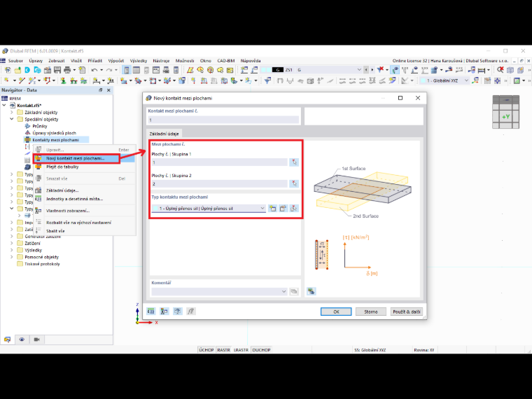532x399 pixels.
Task: Choose 'Sbalit vše' context entry
Action: 55,231
